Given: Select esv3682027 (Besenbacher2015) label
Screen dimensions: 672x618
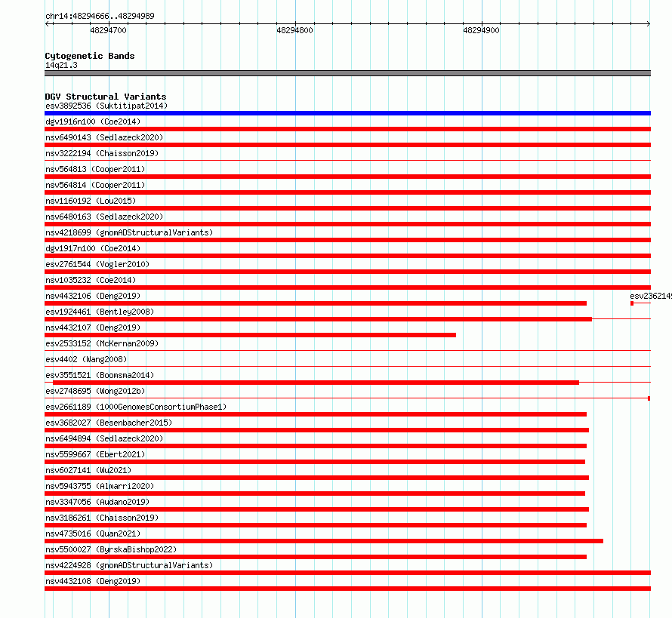Looking at the screenshot, I should [109, 423].
